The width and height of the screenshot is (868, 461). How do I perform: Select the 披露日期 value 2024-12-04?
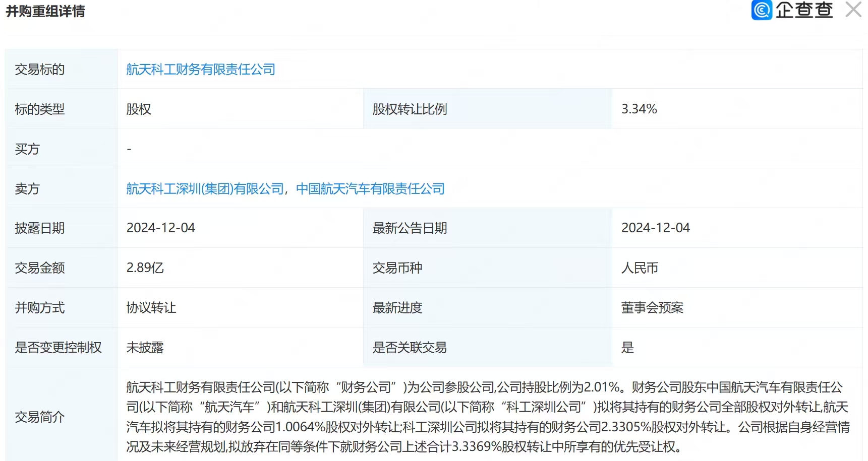[160, 228]
